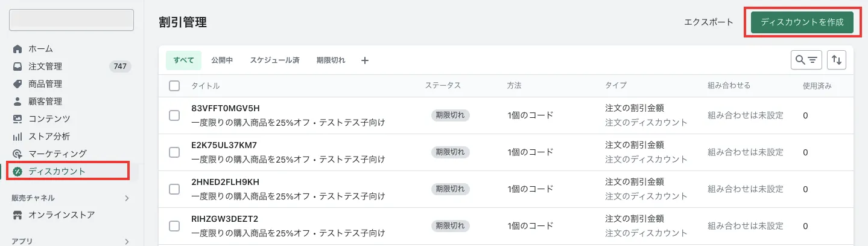Switch to the 公開中 tab
The height and width of the screenshot is (246, 868).
222,60
